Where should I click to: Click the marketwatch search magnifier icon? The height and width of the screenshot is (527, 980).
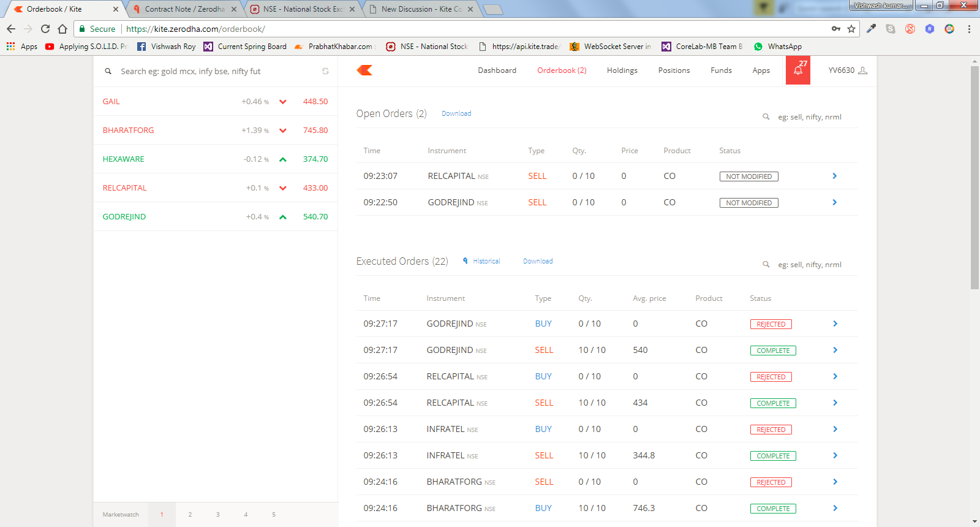[x=108, y=72]
